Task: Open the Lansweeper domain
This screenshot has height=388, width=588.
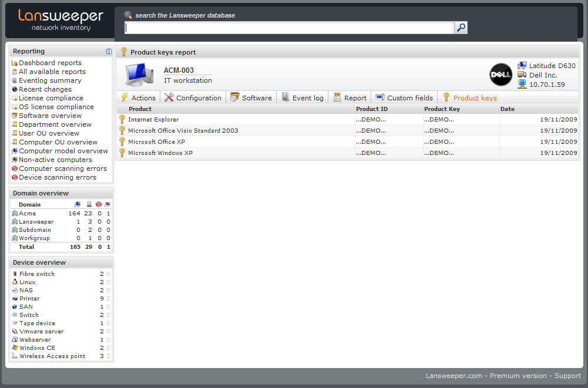Action: [36, 221]
